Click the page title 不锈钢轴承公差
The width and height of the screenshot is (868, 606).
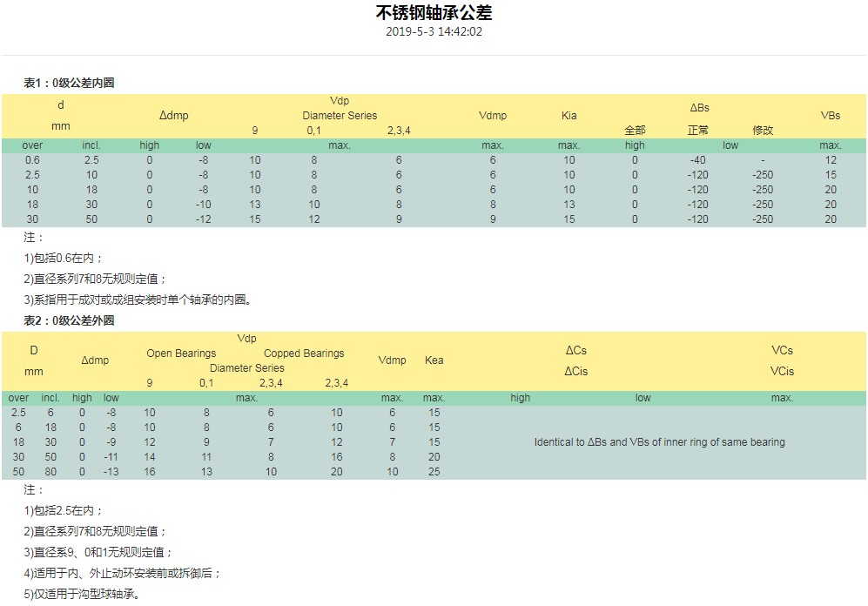434,13
